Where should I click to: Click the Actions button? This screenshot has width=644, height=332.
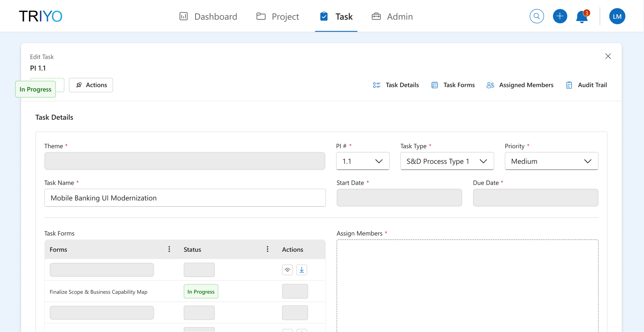(91, 85)
